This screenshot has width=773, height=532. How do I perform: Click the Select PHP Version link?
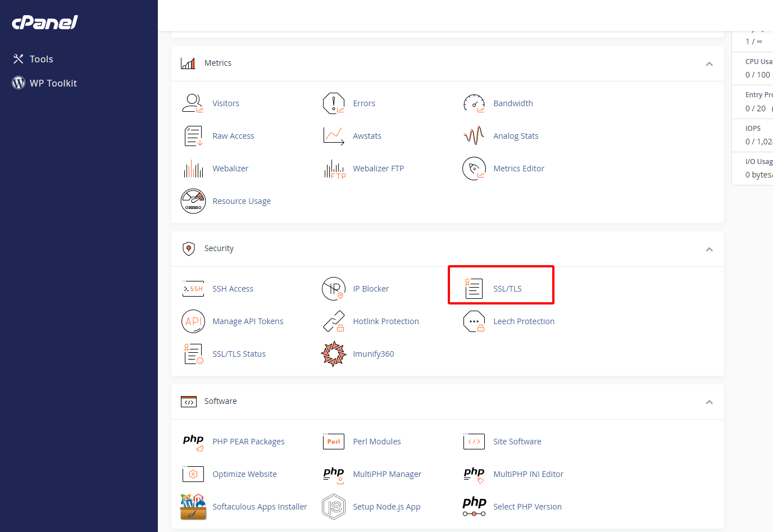527,507
